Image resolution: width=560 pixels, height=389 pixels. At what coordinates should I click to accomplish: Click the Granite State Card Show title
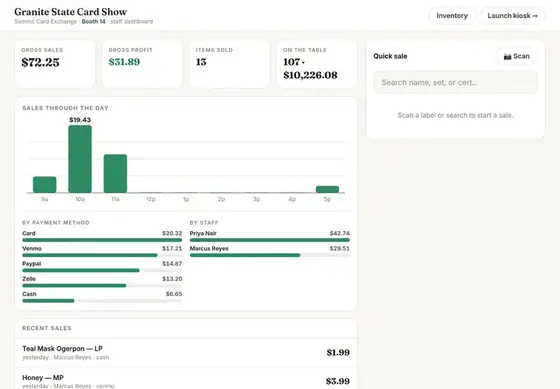71,12
